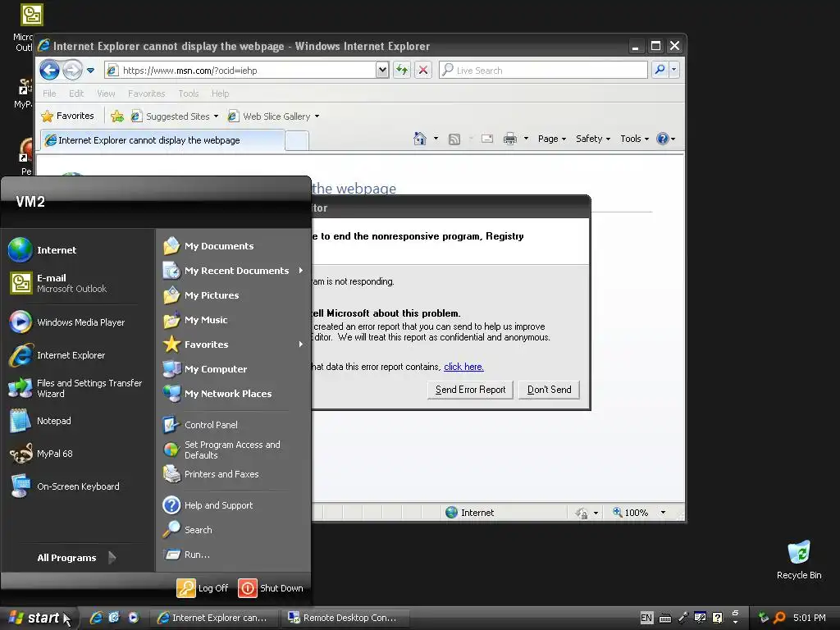Open the Edit menu in Internet Explorer
Screen dimensions: 840x630
(x=76, y=94)
